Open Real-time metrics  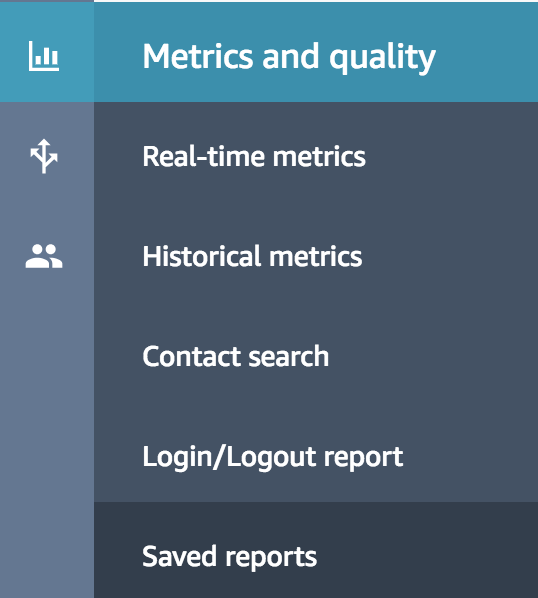(x=316, y=156)
